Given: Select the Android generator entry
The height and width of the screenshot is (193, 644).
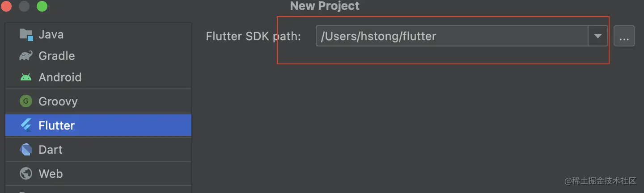Looking at the screenshot, I should (x=60, y=77).
